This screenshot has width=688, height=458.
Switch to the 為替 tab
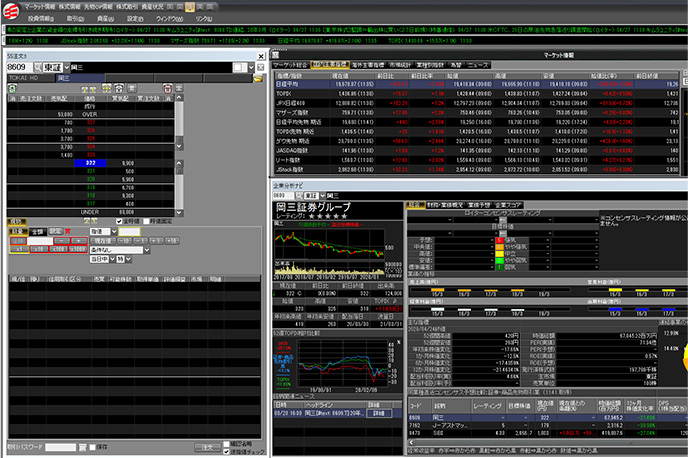click(456, 65)
